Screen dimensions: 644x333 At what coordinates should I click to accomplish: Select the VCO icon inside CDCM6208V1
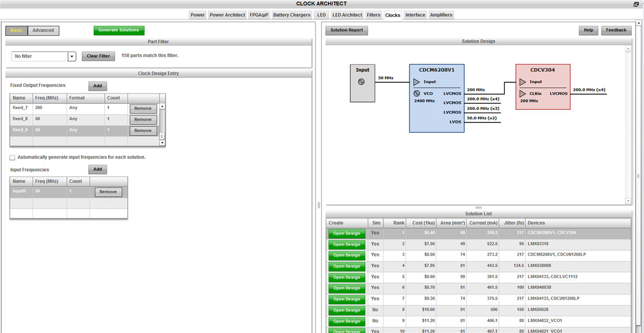point(417,93)
